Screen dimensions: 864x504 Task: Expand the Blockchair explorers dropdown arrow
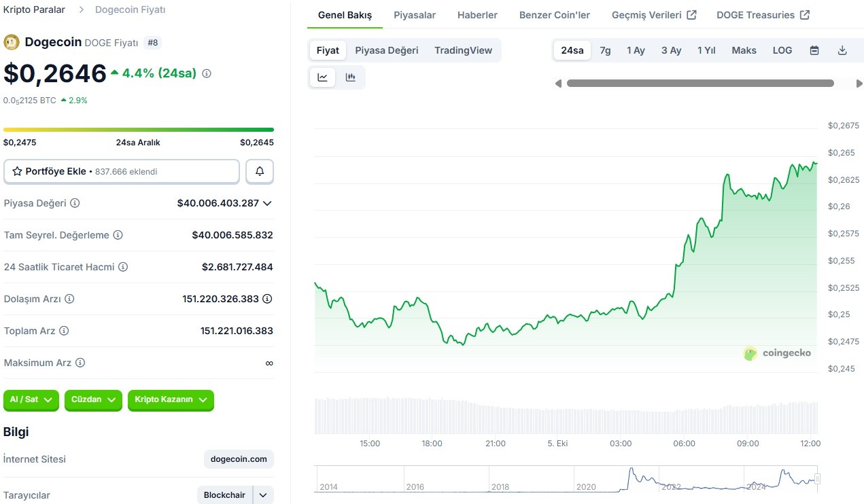point(264,495)
